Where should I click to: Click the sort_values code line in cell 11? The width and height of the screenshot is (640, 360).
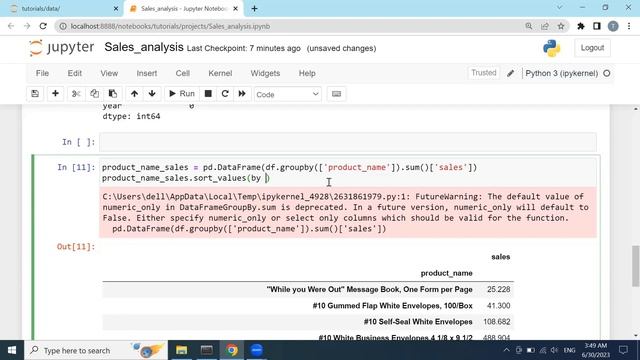186,178
